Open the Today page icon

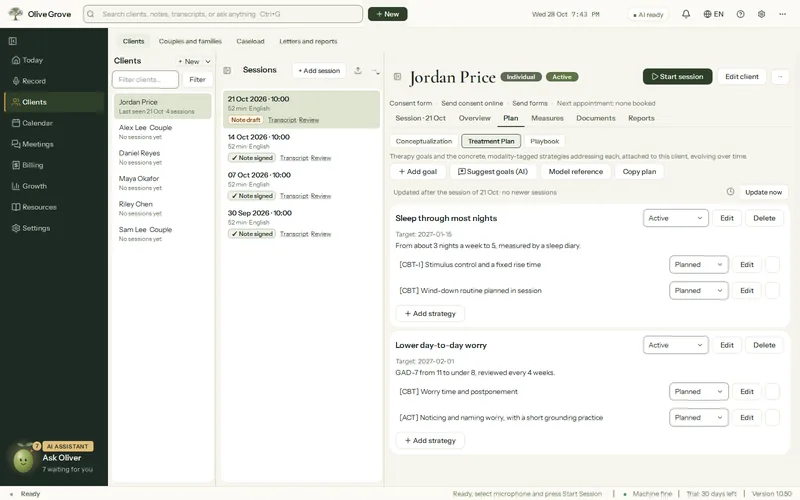point(16,60)
